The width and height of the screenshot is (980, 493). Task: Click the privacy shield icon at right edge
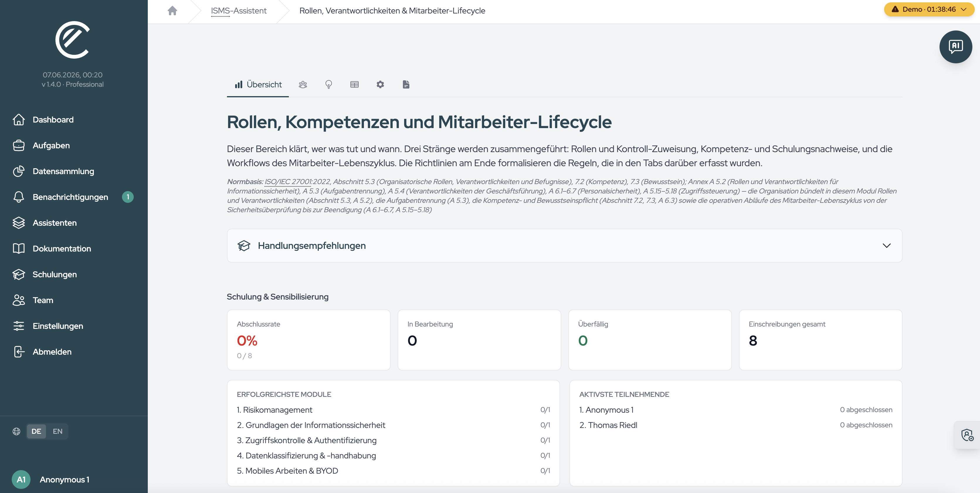point(967,435)
